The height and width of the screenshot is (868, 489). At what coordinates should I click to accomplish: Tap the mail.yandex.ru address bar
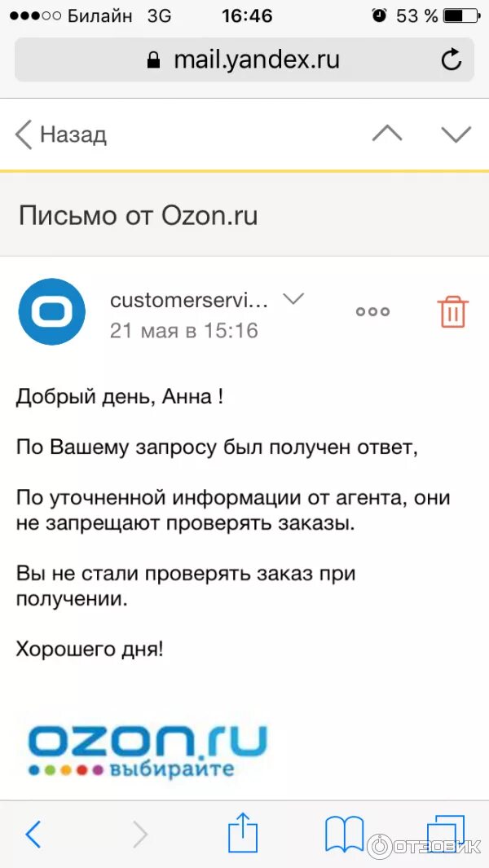pos(244,59)
